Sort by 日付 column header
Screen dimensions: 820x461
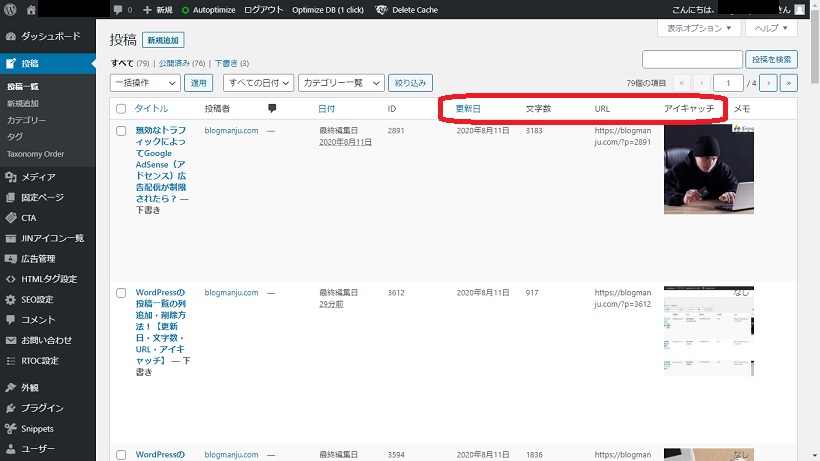326,109
